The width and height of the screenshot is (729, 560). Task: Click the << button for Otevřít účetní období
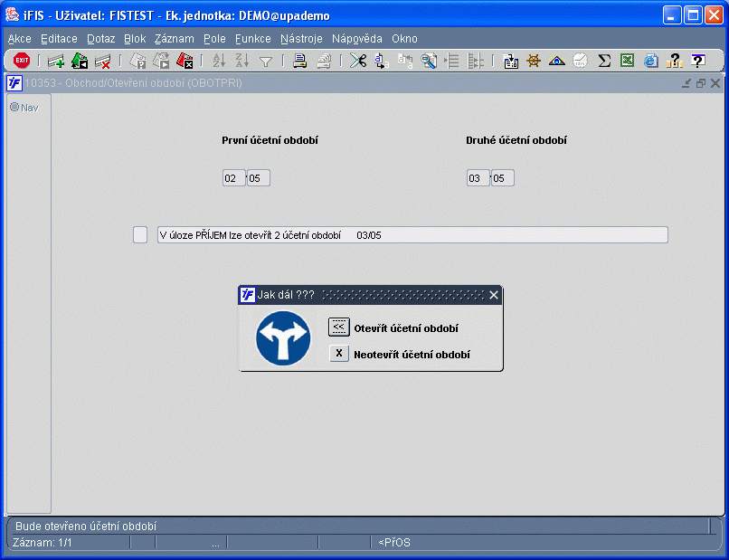[x=339, y=327]
